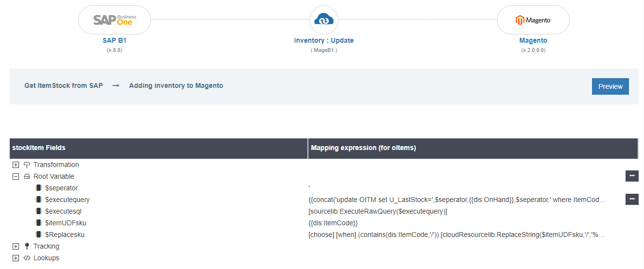Click the $executesql mapping expression
The width and height of the screenshot is (644, 269).
(x=377, y=211)
